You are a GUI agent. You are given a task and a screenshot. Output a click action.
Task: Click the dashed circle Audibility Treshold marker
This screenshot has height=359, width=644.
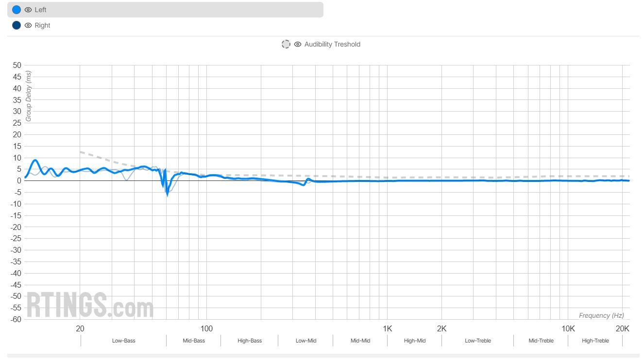click(x=286, y=44)
